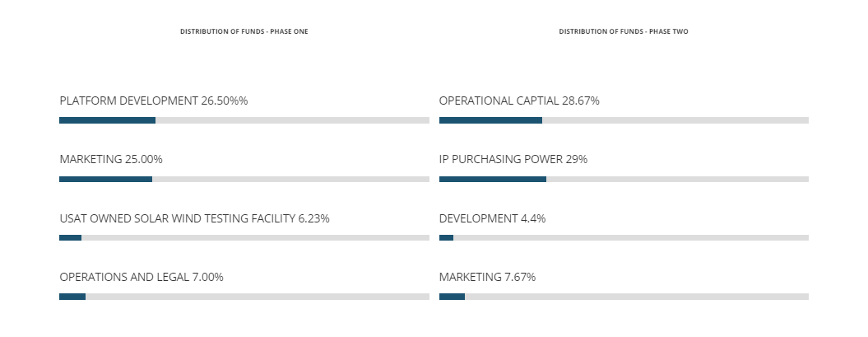The width and height of the screenshot is (868, 337).
Task: Click the blue filled part of Marketing 25.00% bar
Action: pyautogui.click(x=105, y=179)
